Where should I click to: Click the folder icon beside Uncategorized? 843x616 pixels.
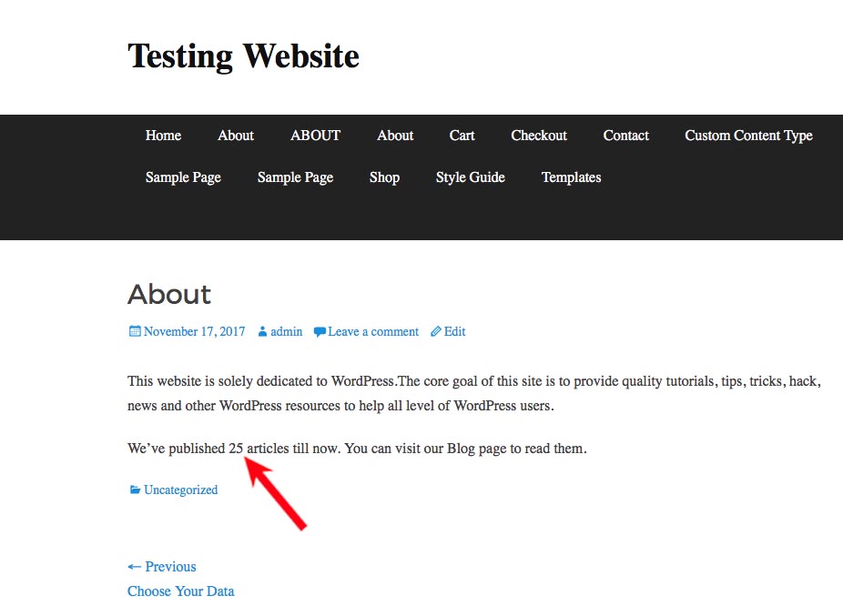135,490
